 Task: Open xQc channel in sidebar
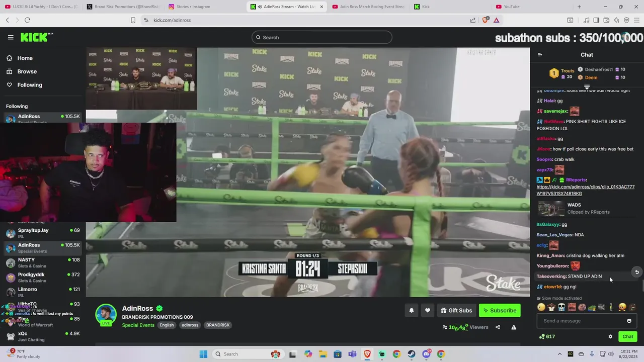coord(43,336)
